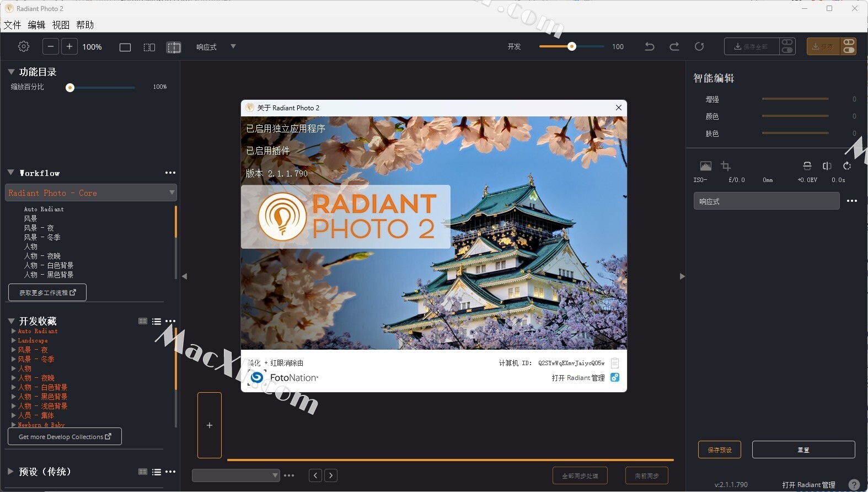This screenshot has width=868, height=492.
Task: Click the undo arrow in the toolbar
Action: [650, 47]
